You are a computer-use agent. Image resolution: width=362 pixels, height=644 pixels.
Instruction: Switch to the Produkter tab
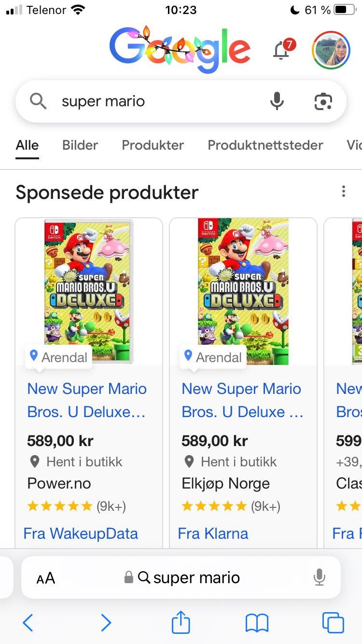153,145
